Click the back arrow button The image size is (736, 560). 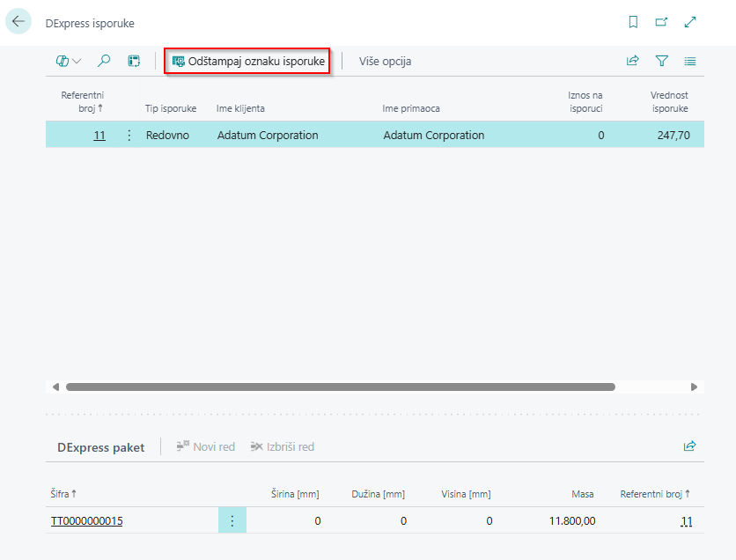coord(18,22)
